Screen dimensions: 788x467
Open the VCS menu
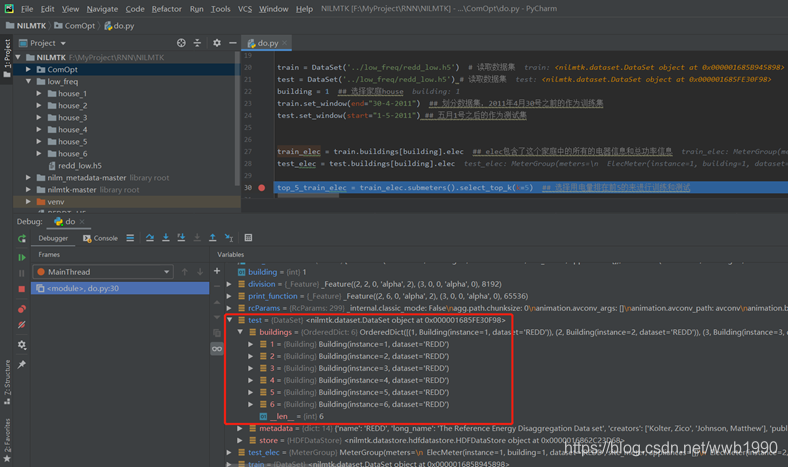[245, 9]
